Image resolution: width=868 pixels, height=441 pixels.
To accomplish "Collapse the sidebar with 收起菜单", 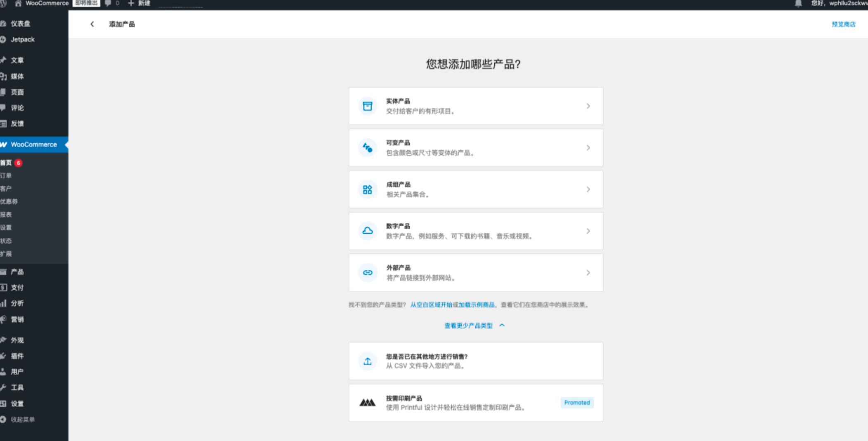I will 22,420.
